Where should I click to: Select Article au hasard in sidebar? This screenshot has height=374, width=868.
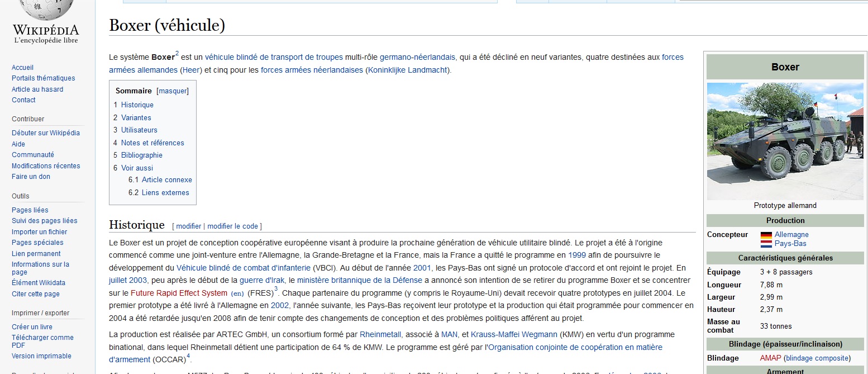pos(37,89)
